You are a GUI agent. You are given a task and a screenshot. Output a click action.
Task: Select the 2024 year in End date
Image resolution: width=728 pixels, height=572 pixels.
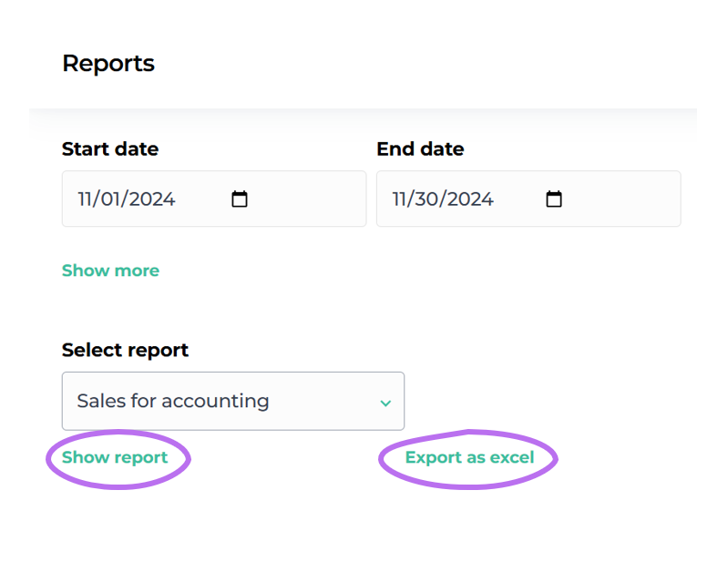coord(470,199)
